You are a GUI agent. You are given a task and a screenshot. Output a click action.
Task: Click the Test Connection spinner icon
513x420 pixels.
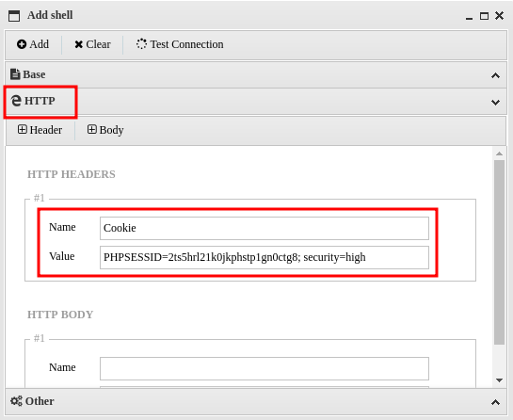(141, 44)
